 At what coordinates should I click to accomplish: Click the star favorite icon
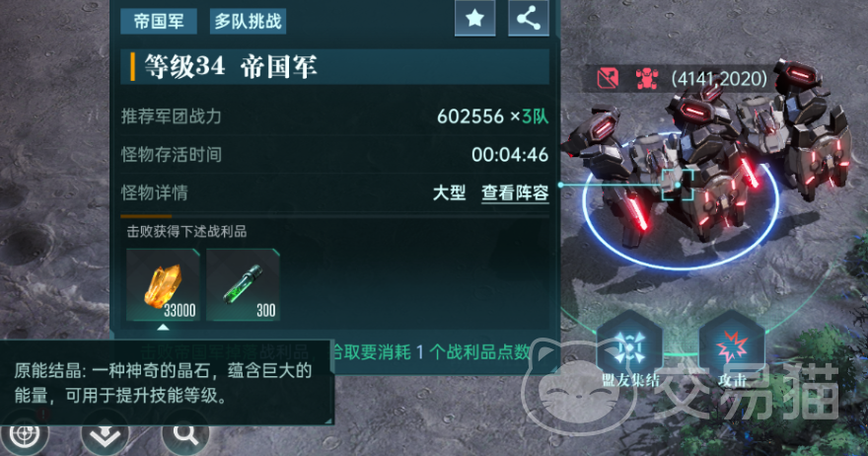pos(474,19)
